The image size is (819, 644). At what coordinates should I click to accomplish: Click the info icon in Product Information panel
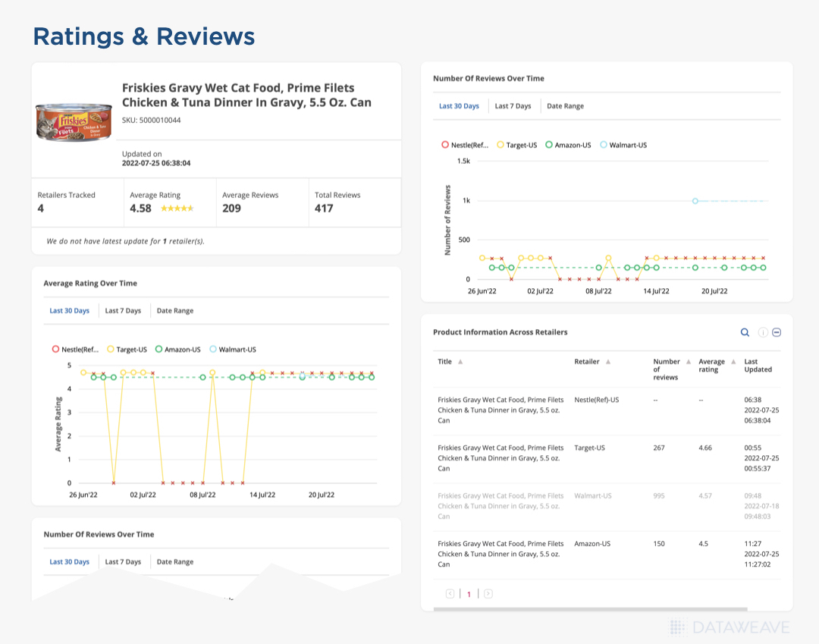(x=763, y=332)
